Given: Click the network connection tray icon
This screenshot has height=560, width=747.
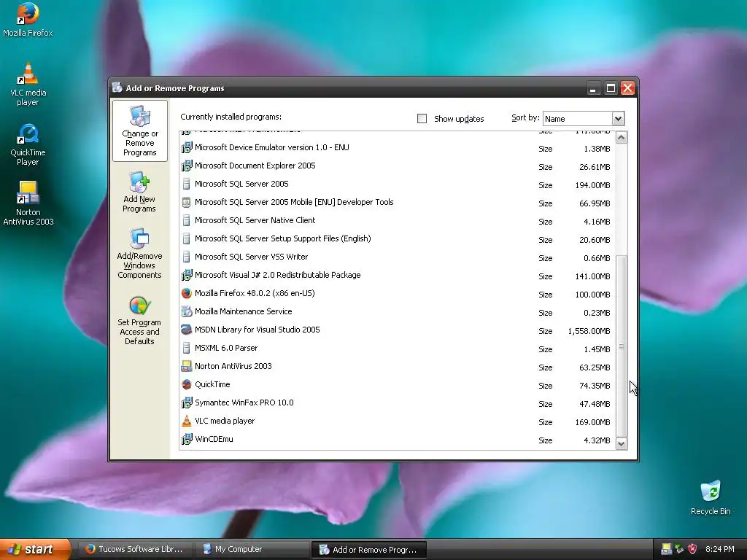Looking at the screenshot, I should pos(679,549).
